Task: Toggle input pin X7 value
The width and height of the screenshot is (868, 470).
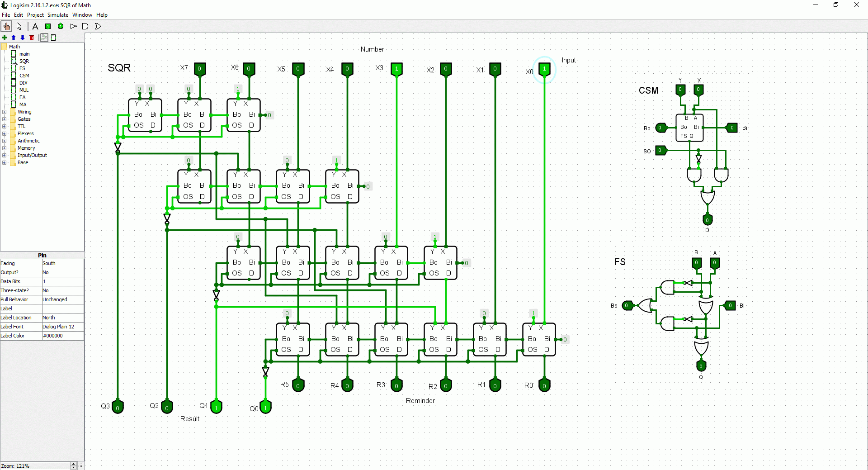Action: 199,69
